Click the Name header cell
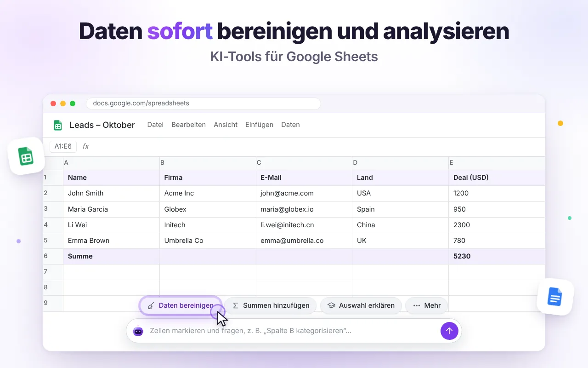The width and height of the screenshot is (588, 368). coord(112,178)
